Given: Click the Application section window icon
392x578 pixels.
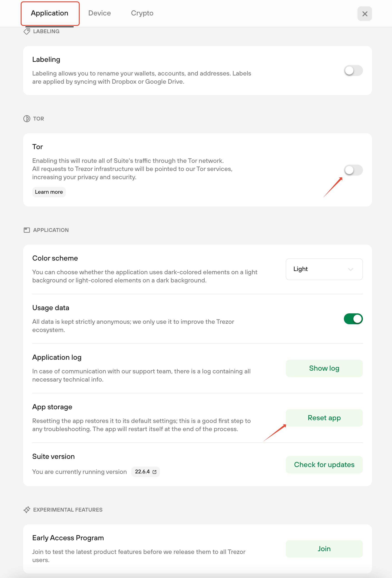Looking at the screenshot, I should coord(27,230).
